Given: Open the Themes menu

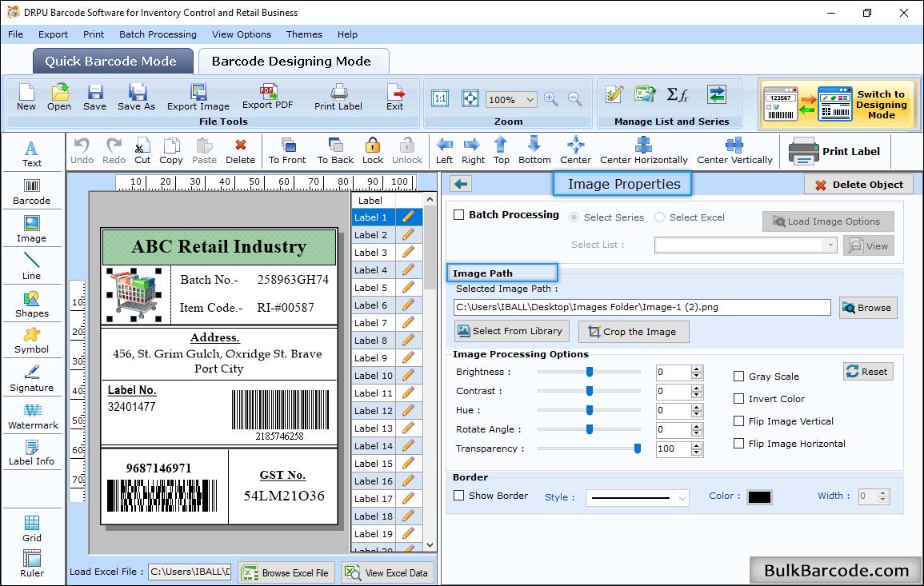Looking at the screenshot, I should tap(304, 34).
